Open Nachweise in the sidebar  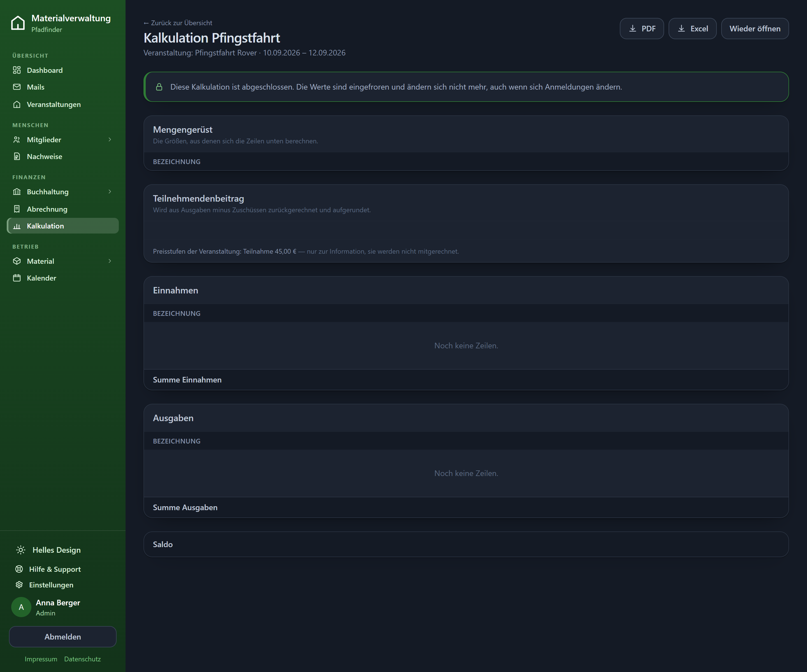click(x=63, y=156)
